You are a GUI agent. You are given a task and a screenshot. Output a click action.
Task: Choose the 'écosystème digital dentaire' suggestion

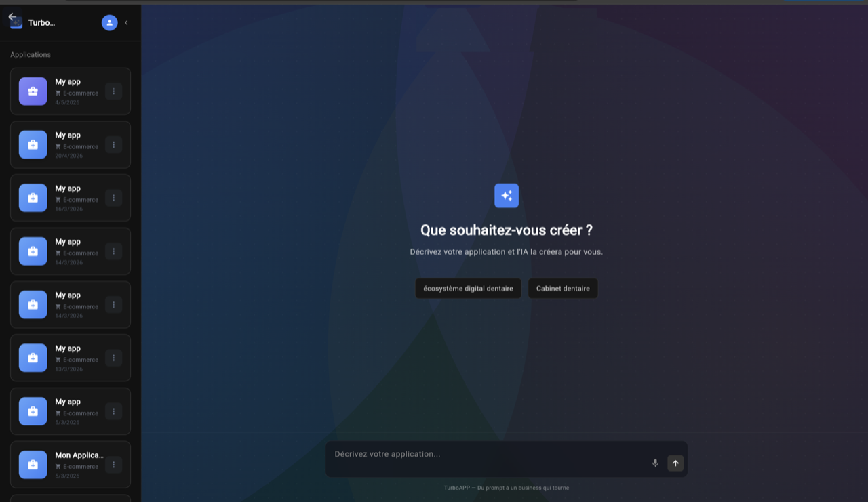[468, 288]
